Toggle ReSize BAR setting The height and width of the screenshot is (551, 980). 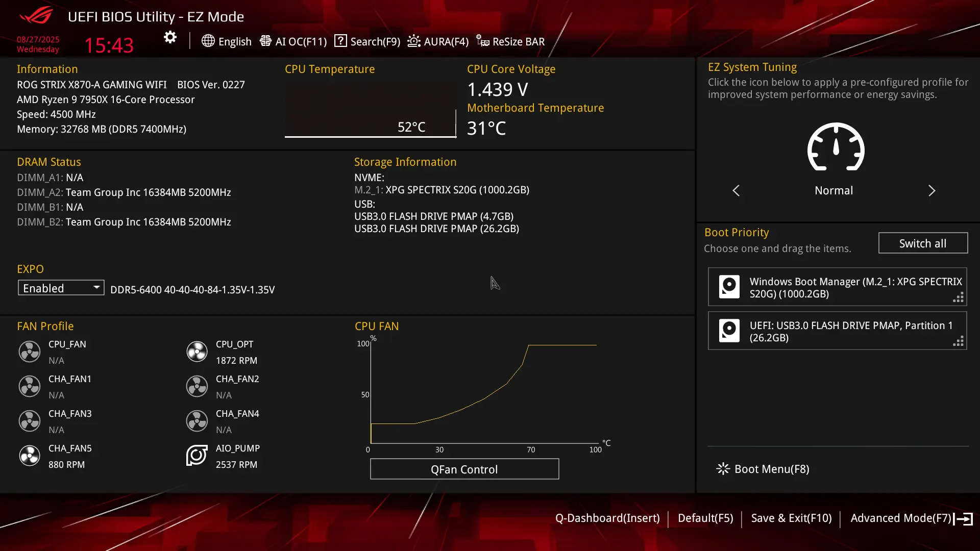click(510, 41)
